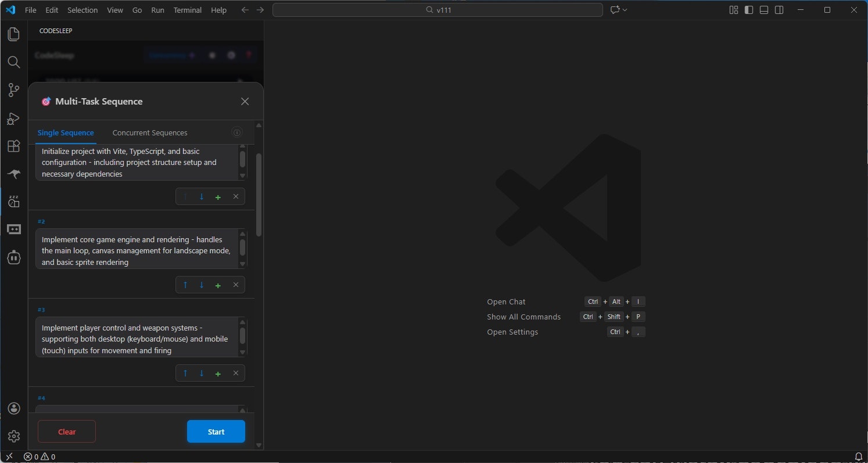Toggle the secondary sidebar visibility
868x463 pixels.
coord(779,10)
